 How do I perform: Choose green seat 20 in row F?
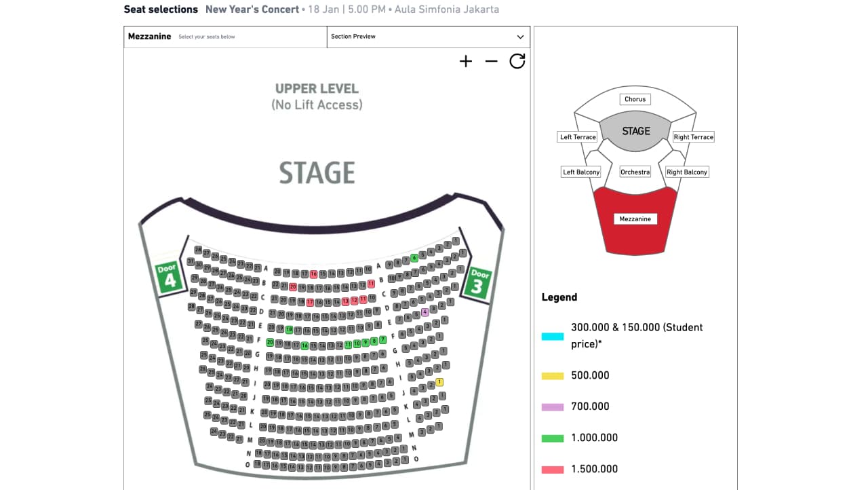tap(270, 343)
